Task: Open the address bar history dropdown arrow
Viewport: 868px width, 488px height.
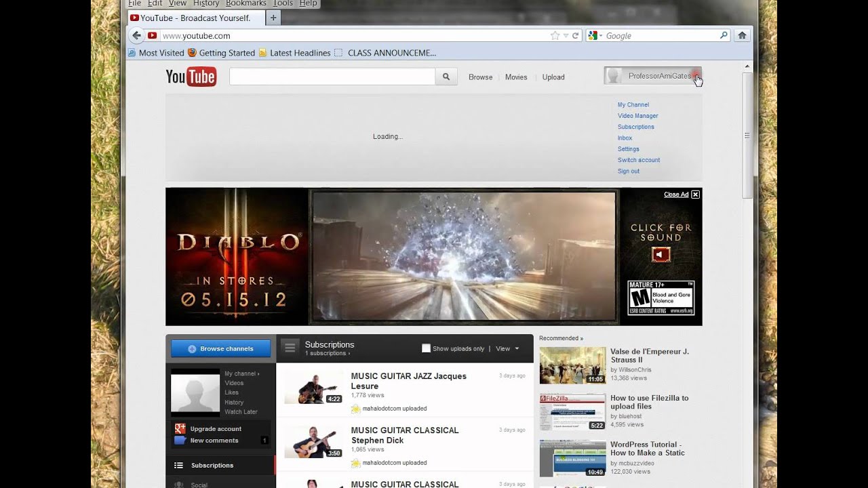Action: (566, 35)
